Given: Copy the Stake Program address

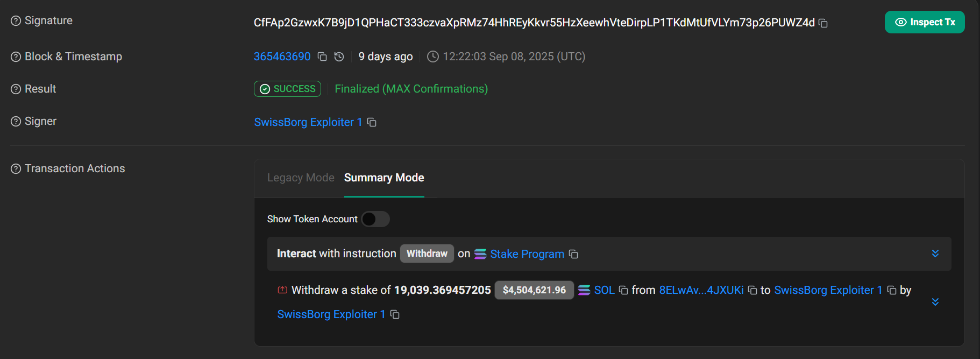Looking at the screenshot, I should tap(573, 254).
